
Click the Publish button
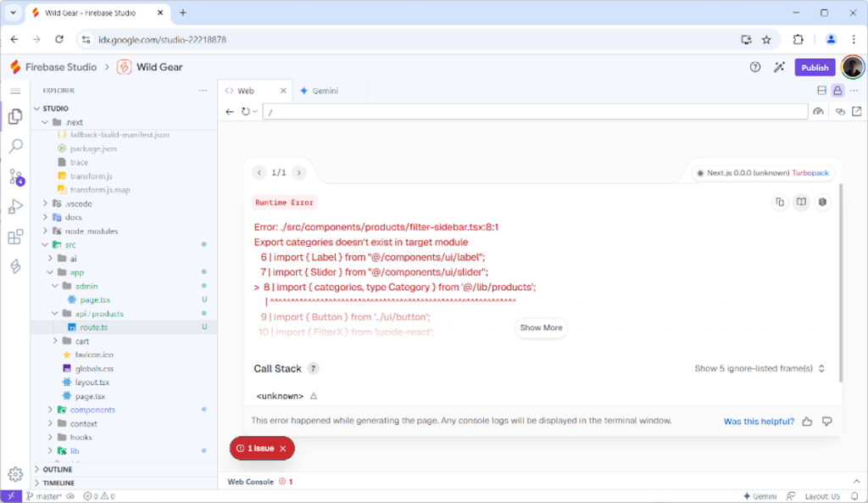coord(814,67)
